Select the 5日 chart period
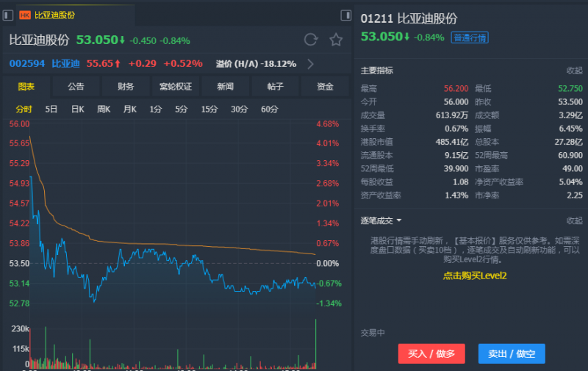The height and width of the screenshot is (371, 588). tap(51, 109)
